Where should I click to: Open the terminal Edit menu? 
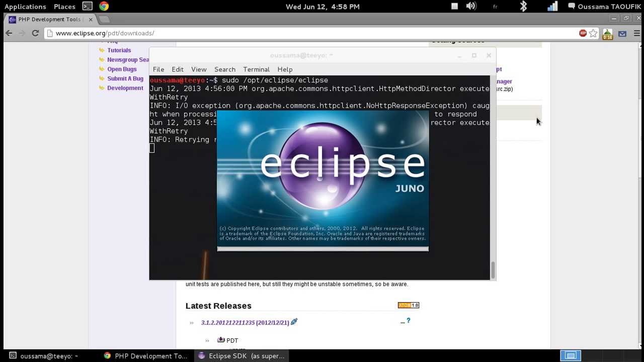(x=178, y=69)
